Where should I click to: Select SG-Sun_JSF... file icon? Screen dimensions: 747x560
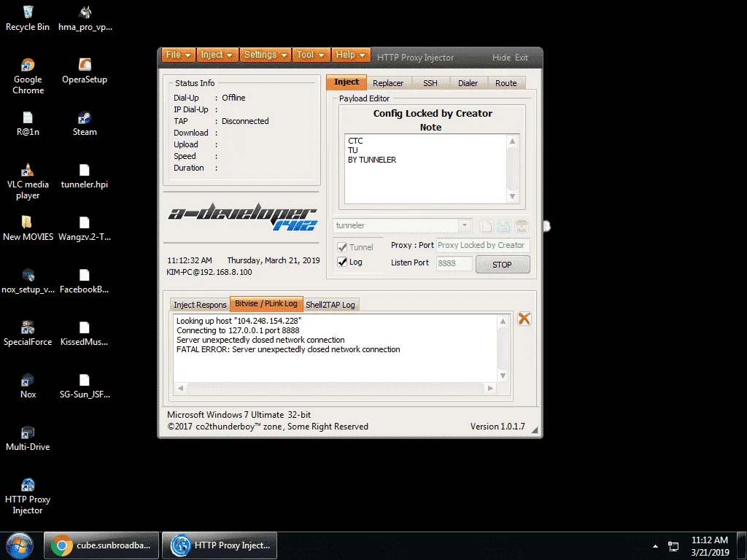pyautogui.click(x=85, y=386)
